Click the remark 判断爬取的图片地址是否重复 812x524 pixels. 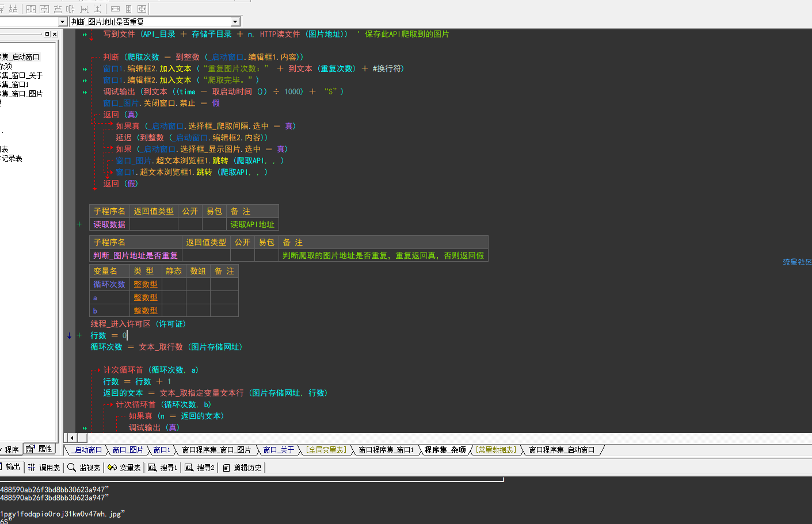383,255
